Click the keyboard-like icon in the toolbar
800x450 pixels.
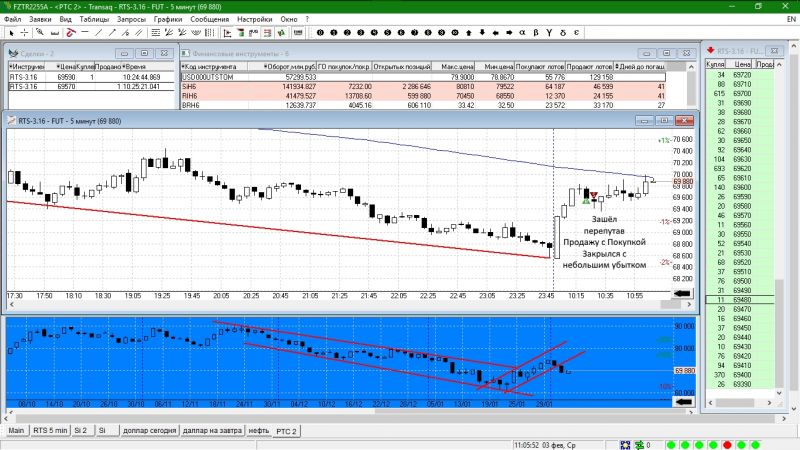click(x=298, y=33)
